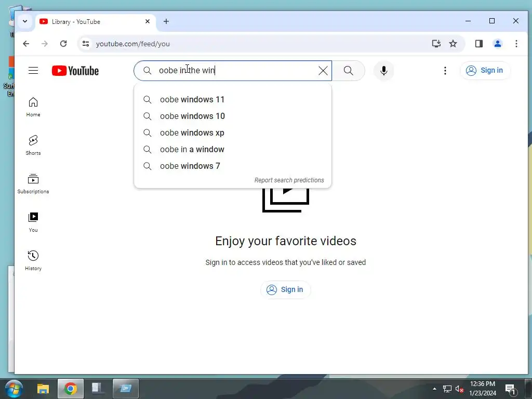
Task: Choose suggestion "oobe windows 11"
Action: click(x=233, y=99)
